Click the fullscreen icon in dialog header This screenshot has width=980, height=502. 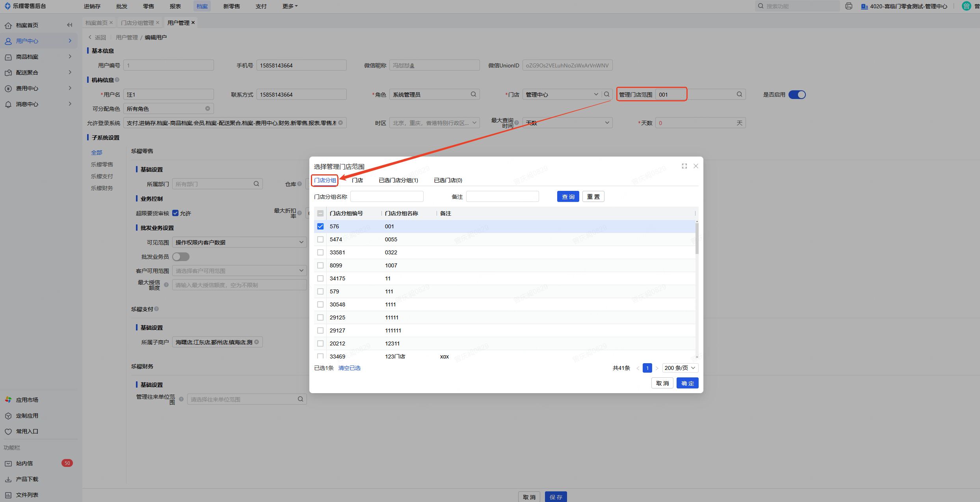point(684,166)
